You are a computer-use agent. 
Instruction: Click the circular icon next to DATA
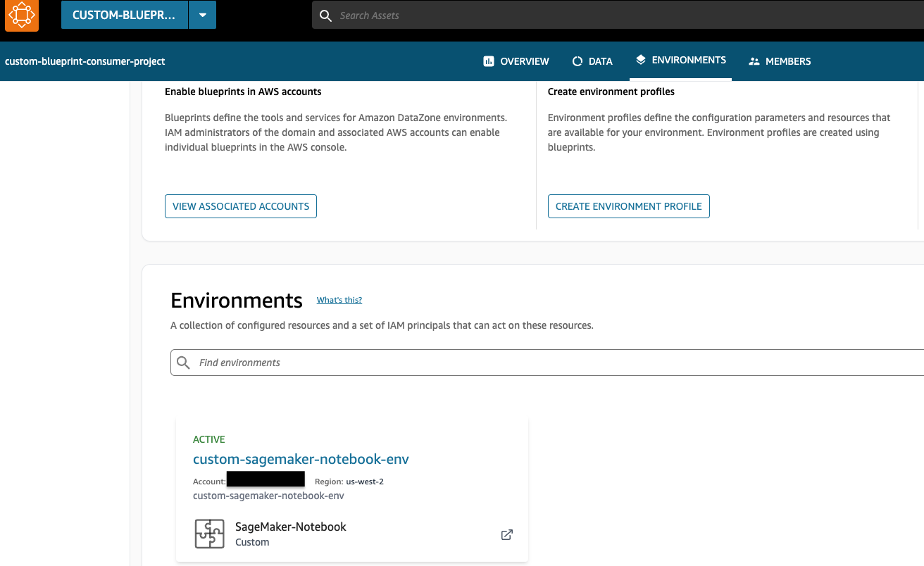(577, 61)
